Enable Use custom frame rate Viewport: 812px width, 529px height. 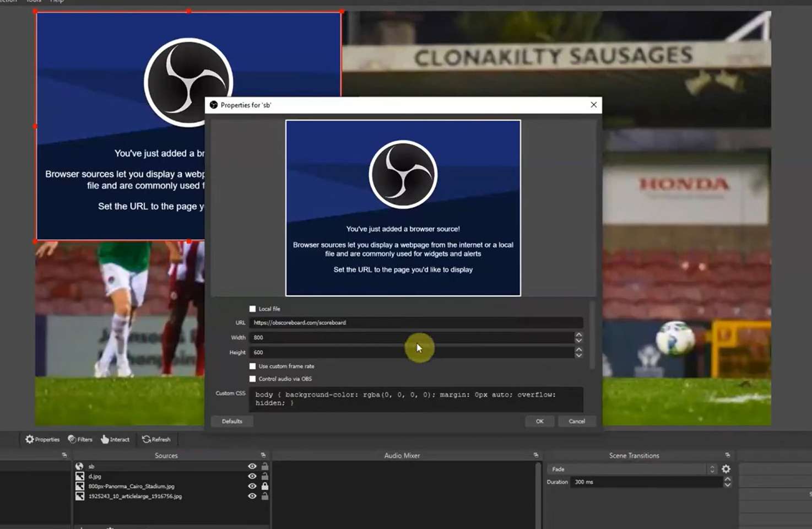pos(252,366)
